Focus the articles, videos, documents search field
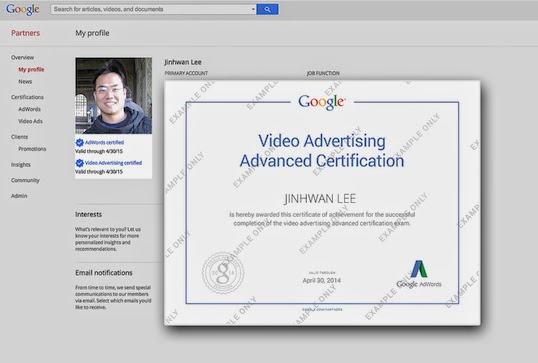Image resolution: width=538 pixels, height=363 pixels. (x=151, y=9)
